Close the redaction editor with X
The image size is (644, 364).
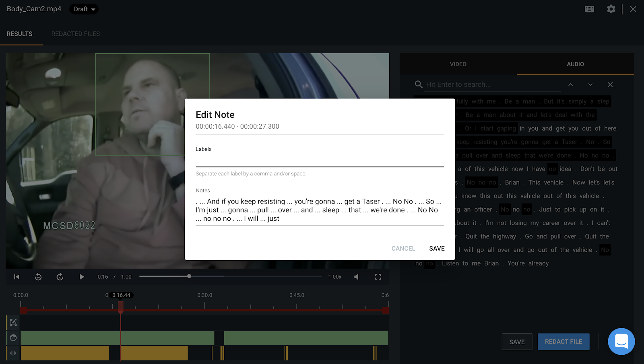coord(633,9)
